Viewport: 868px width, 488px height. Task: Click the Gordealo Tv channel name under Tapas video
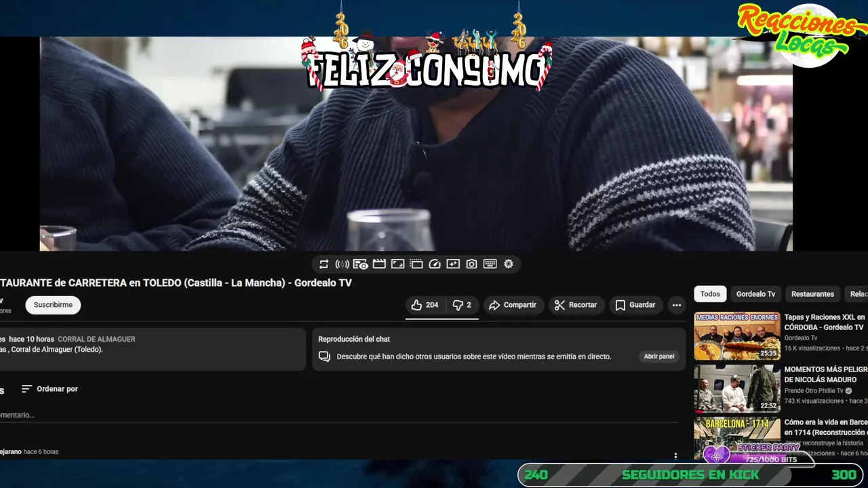801,338
